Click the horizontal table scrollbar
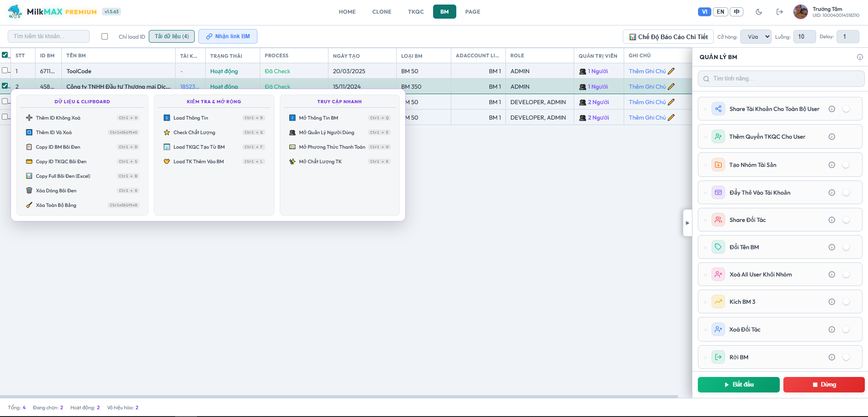 tap(339, 397)
